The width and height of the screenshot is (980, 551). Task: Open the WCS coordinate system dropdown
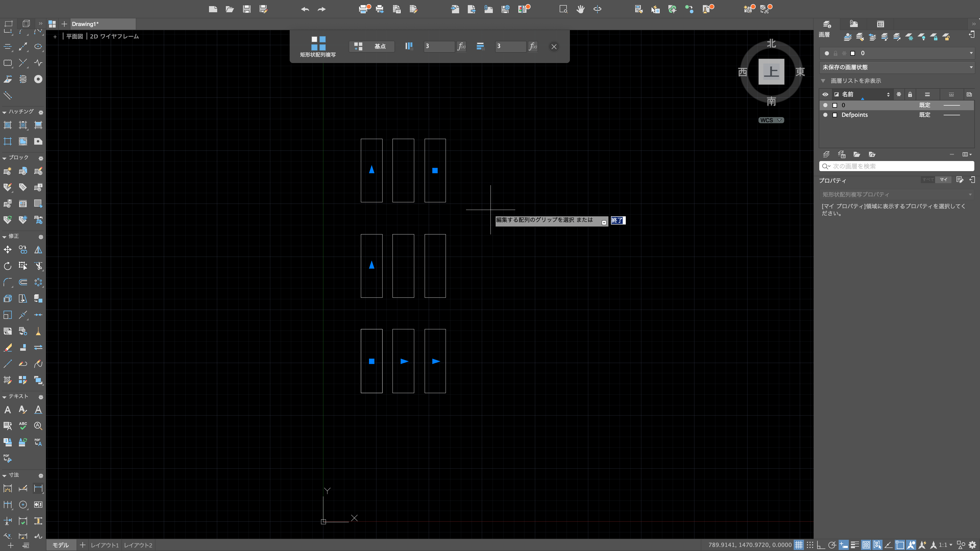771,120
